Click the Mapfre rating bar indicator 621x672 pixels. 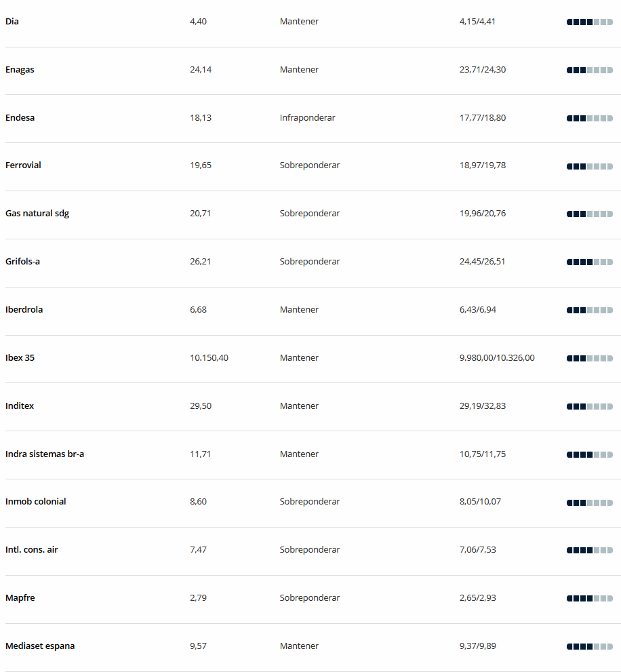[x=590, y=598]
